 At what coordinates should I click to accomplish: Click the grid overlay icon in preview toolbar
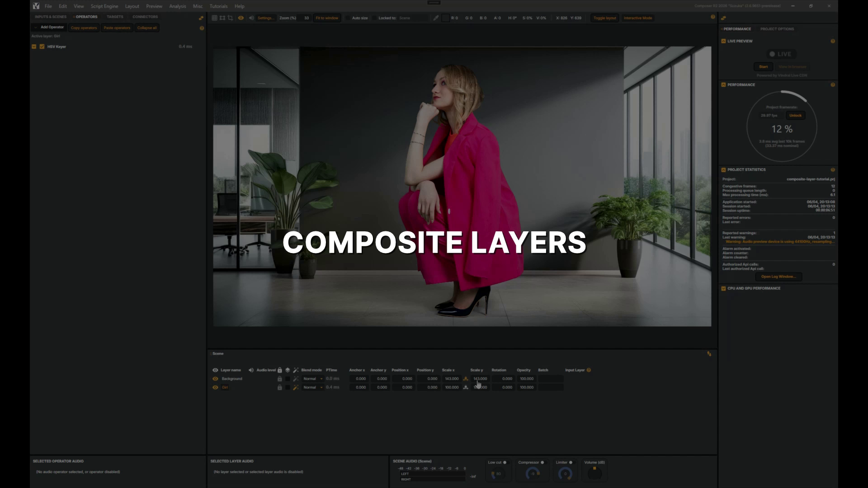215,18
